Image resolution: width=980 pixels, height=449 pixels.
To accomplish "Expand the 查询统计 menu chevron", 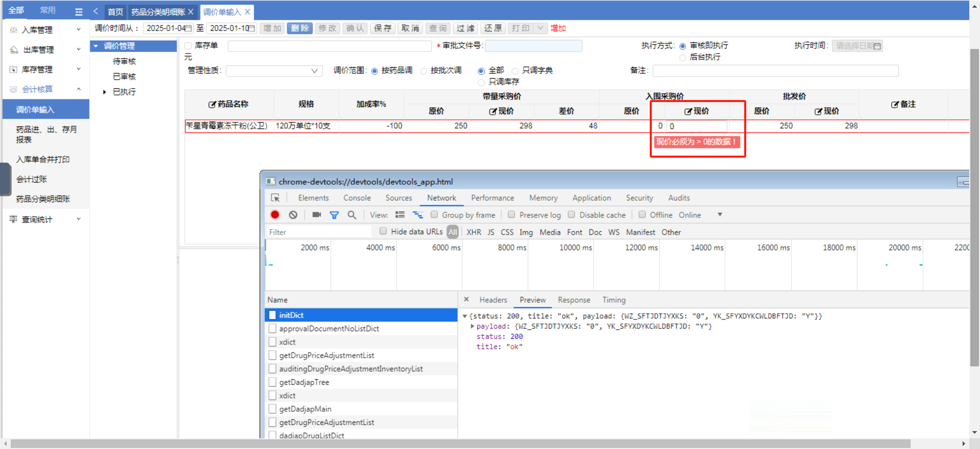I will pos(79,219).
